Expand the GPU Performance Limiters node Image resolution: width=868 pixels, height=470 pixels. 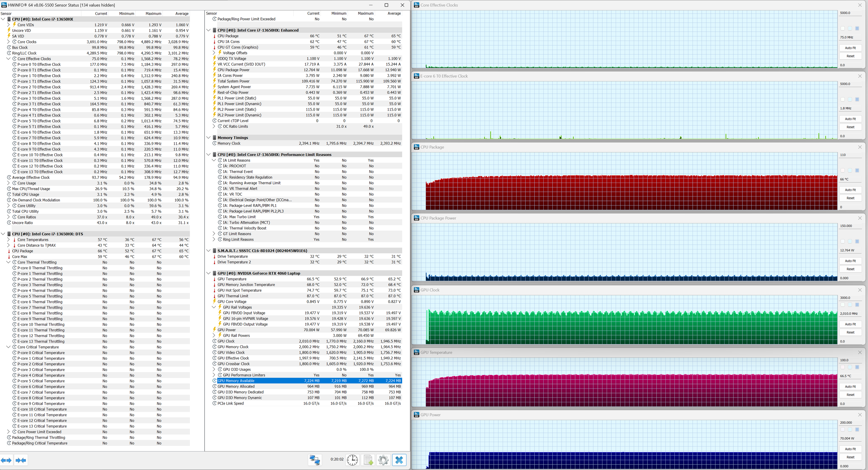[x=214, y=375]
